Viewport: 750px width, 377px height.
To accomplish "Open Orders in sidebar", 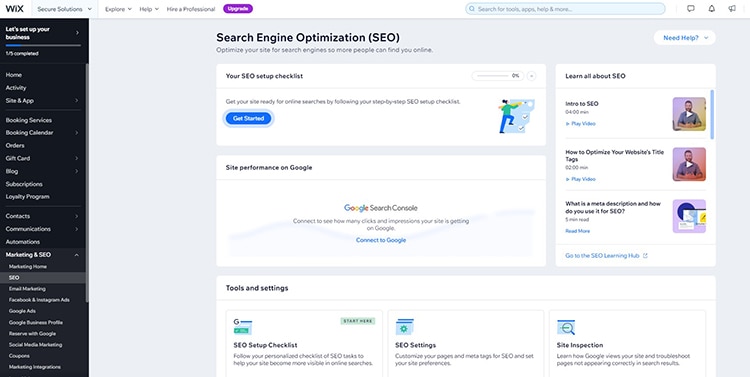I will coord(15,145).
